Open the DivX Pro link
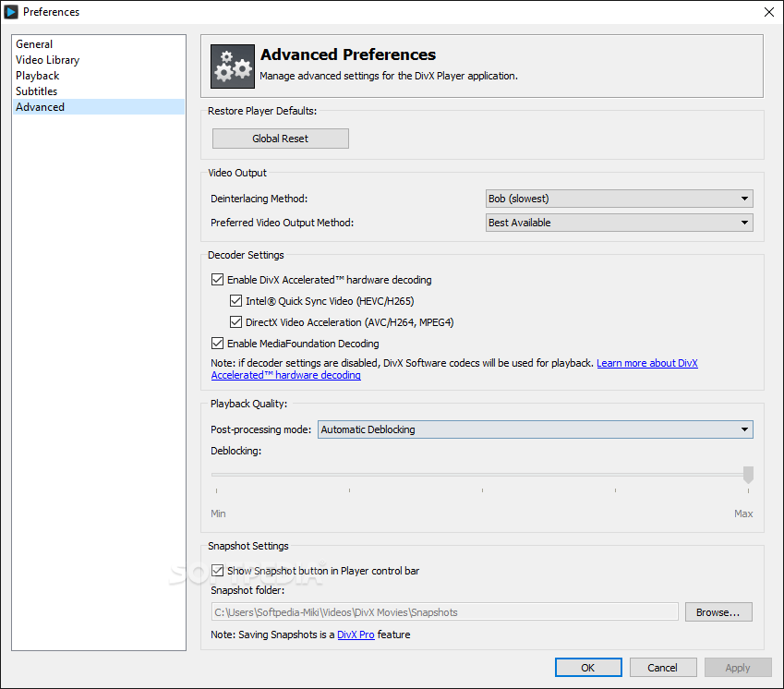 356,635
